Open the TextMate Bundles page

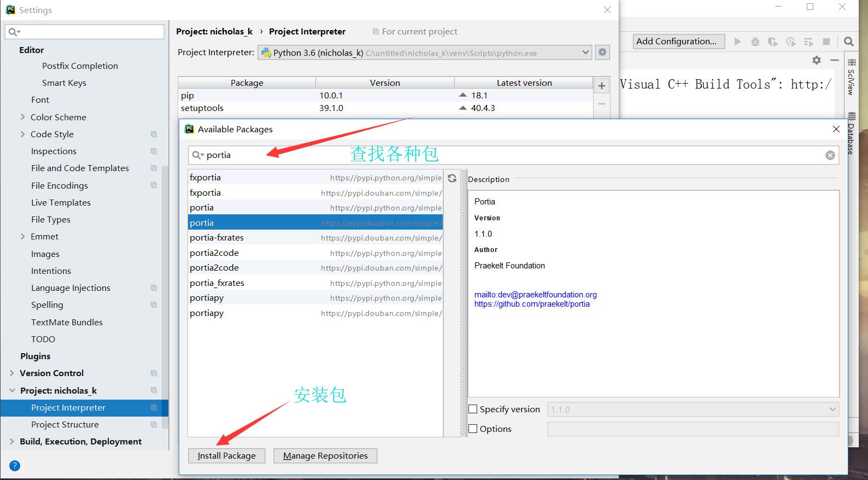coord(67,322)
